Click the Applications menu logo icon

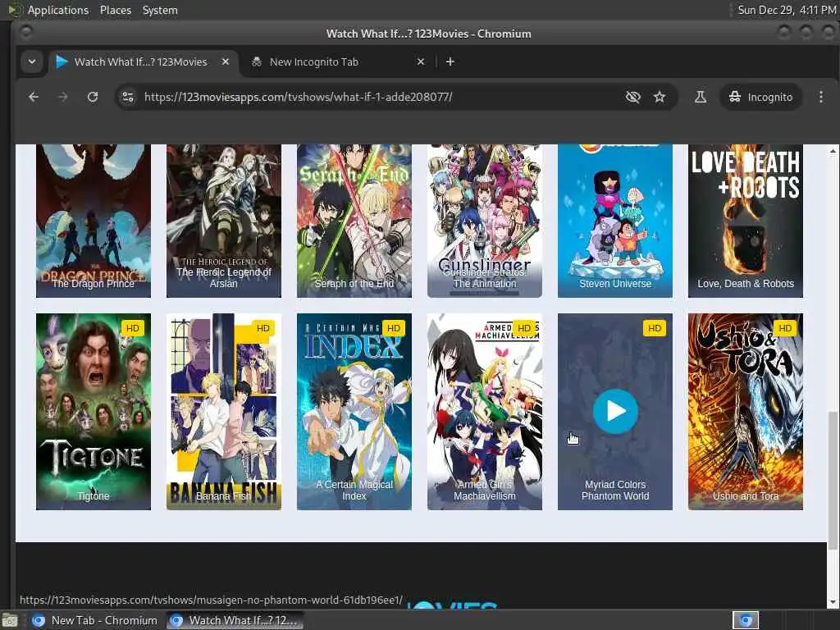[15, 10]
